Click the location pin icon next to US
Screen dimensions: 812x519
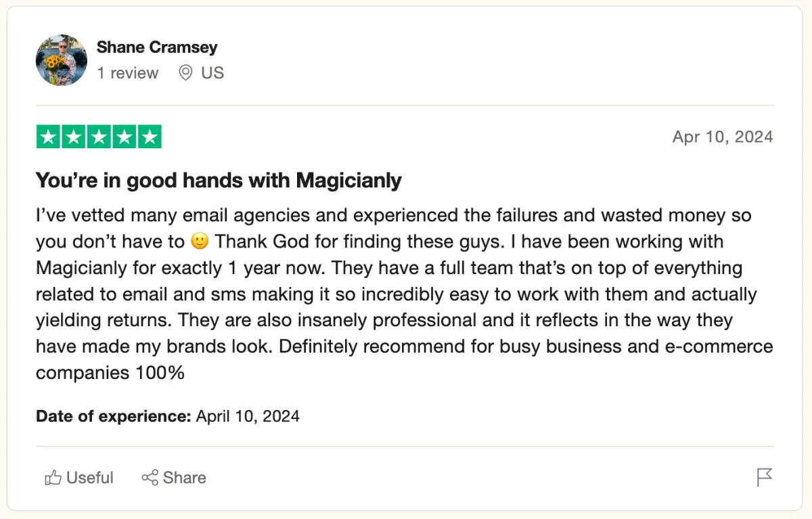(185, 73)
